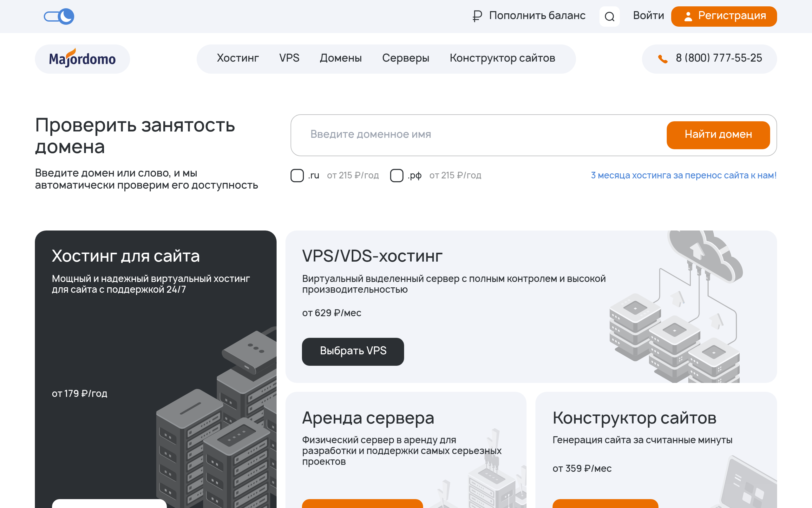
Task: Click the от 179 ₽/год price text
Action: pyautogui.click(x=80, y=393)
